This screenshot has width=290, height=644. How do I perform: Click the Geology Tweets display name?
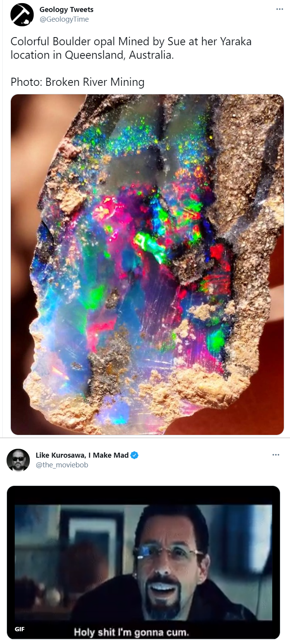click(66, 9)
